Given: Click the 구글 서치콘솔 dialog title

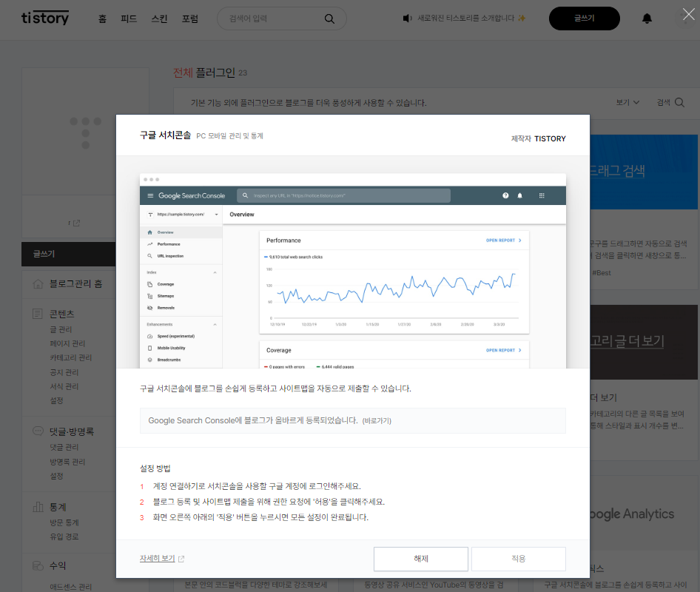Looking at the screenshot, I should click(165, 135).
